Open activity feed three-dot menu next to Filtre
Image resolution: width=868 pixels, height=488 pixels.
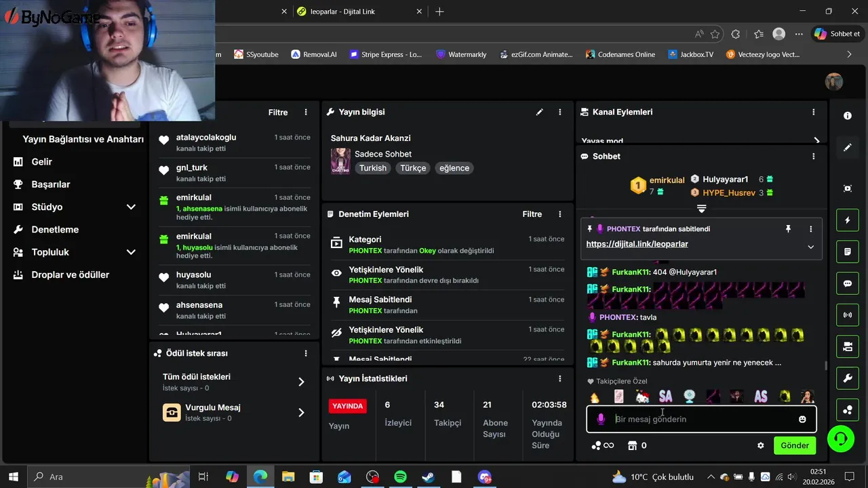[x=306, y=112]
